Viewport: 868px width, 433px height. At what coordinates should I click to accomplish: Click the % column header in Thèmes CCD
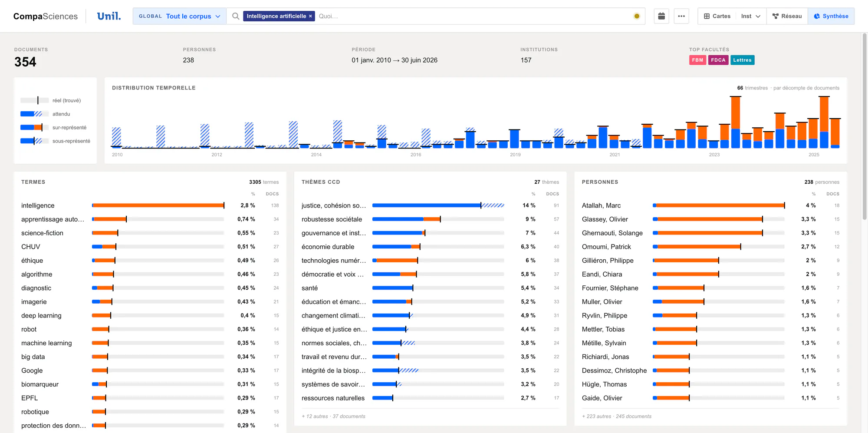tap(533, 194)
